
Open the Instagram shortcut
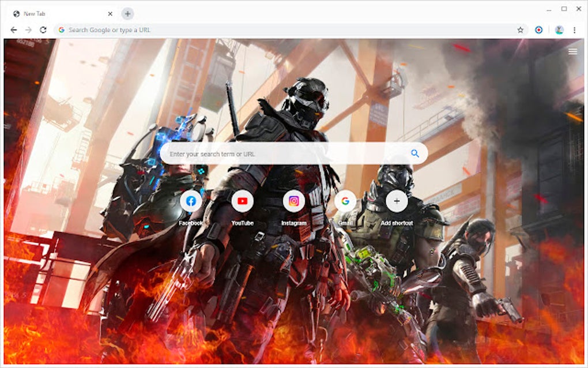(293, 201)
